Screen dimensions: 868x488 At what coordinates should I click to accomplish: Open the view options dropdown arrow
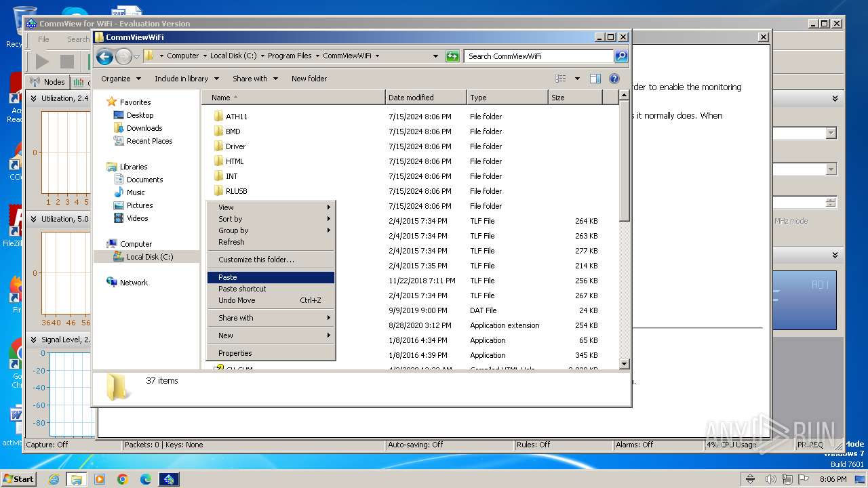(x=577, y=79)
